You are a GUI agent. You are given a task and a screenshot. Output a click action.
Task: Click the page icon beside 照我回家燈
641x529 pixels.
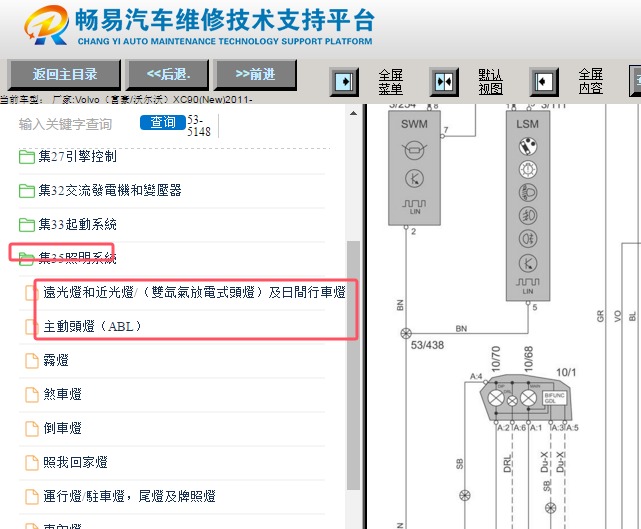point(31,462)
